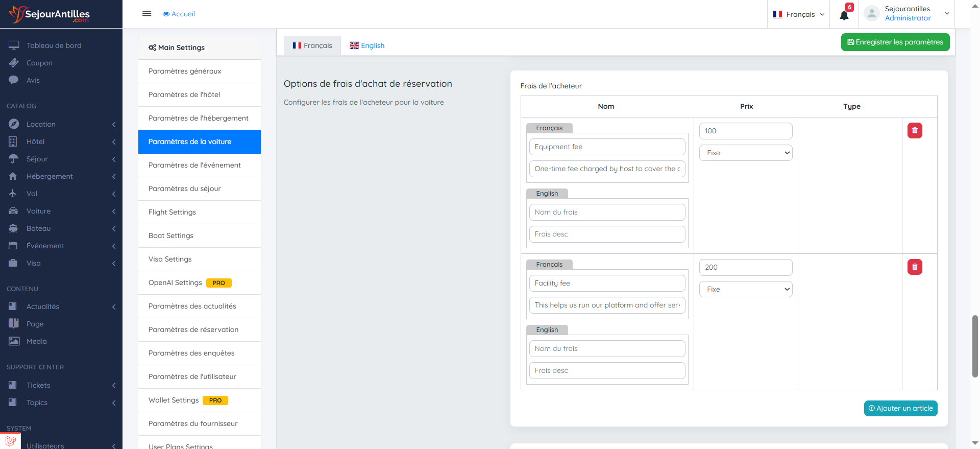The height and width of the screenshot is (449, 980).
Task: Click the price field containing 200
Action: click(745, 267)
